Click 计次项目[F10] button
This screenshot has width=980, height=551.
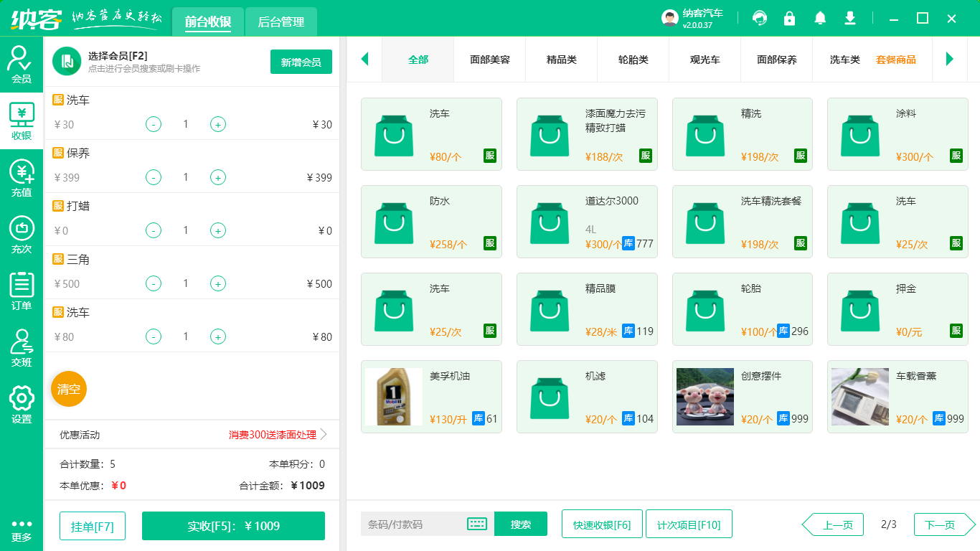(689, 524)
